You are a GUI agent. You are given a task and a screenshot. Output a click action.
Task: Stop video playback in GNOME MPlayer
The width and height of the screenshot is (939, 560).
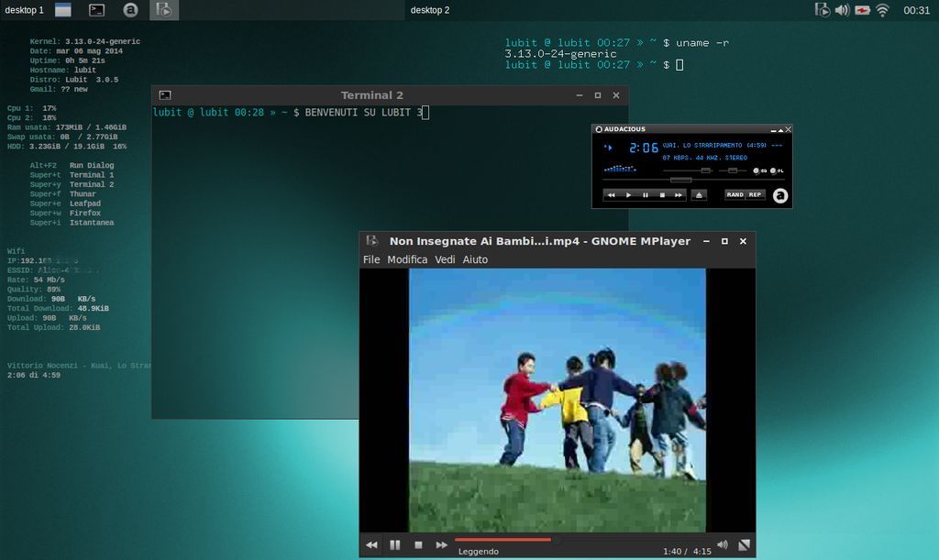[418, 544]
